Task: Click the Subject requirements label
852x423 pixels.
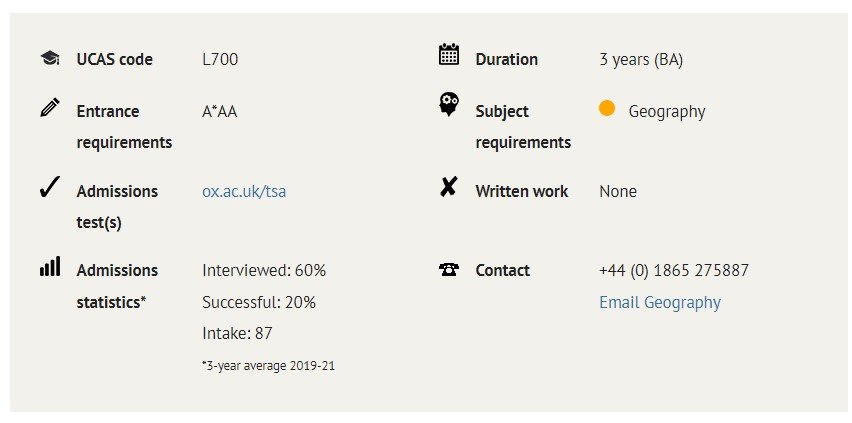Action: coord(523,127)
